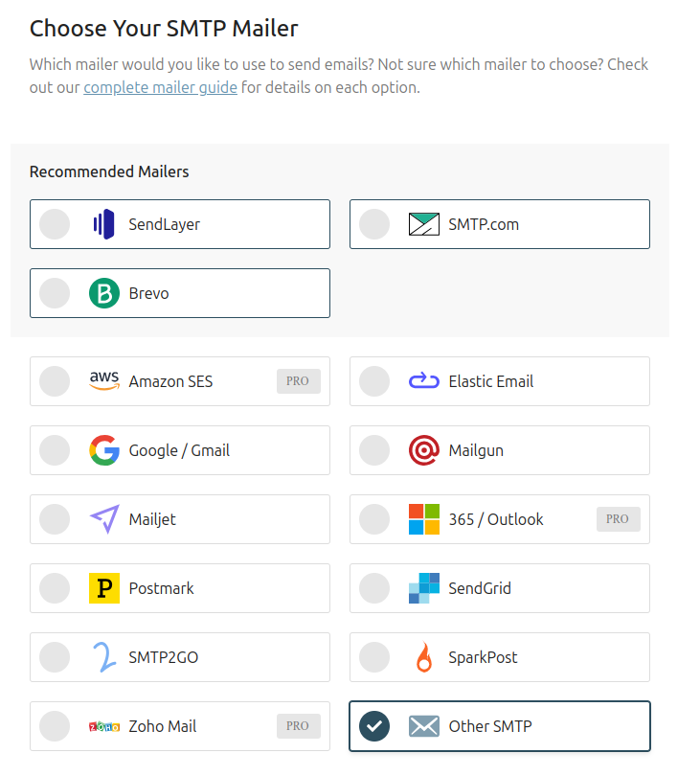
Task: Click the yellow Postmark P icon
Action: click(x=104, y=588)
